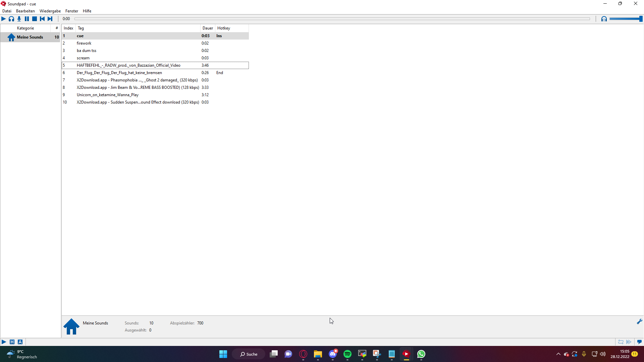
Task: Pause playback with the toolbar pause button
Action: click(x=27, y=19)
